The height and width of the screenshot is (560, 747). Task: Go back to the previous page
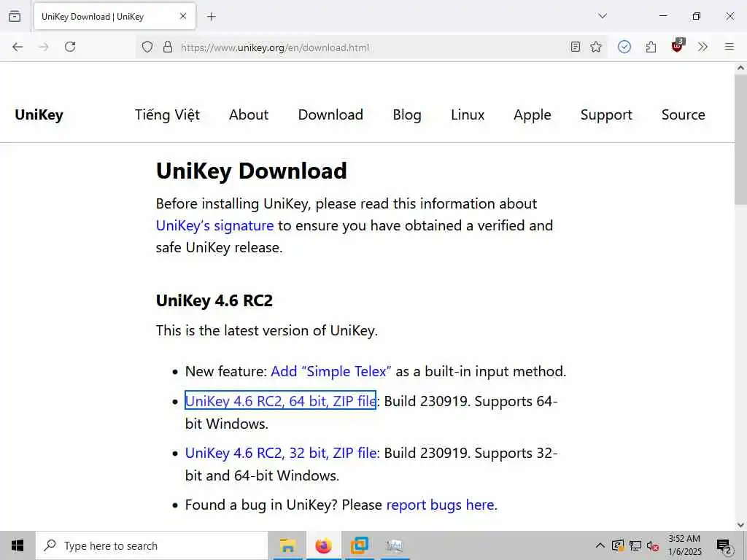18,47
